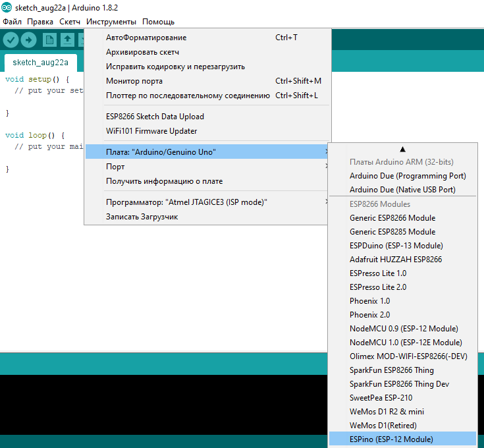Screen dimensions: 484x448
Task: Select Generic ESP8266 Module board
Action: click(x=403, y=218)
